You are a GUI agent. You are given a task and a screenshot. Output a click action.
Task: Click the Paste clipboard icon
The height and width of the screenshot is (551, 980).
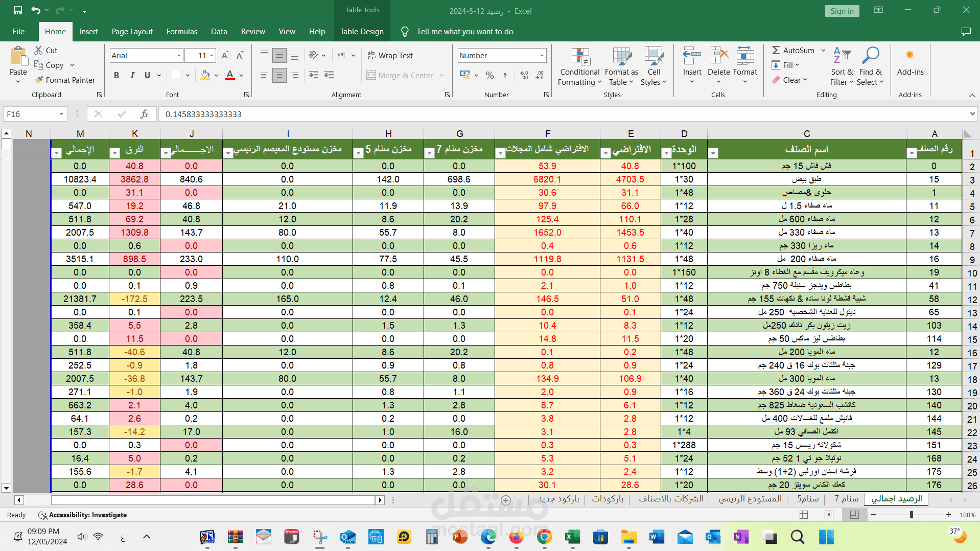tap(19, 57)
